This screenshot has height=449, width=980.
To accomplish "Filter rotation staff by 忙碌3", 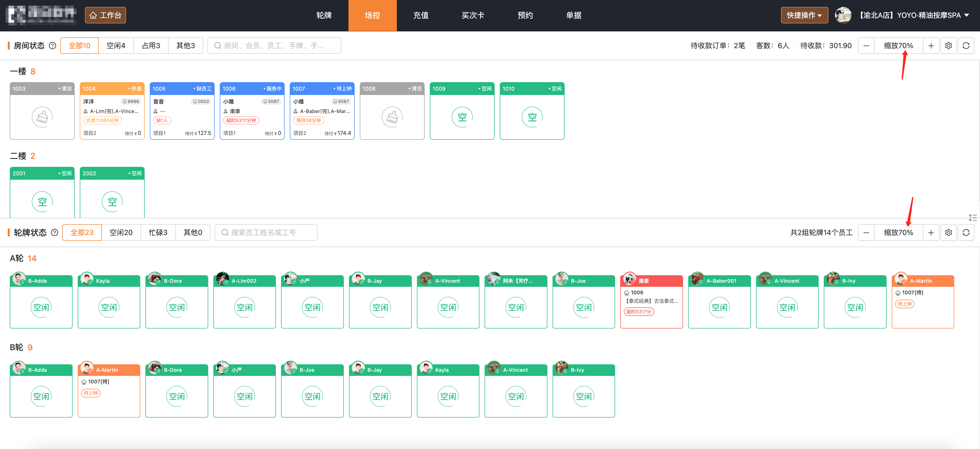I will click(x=157, y=232).
